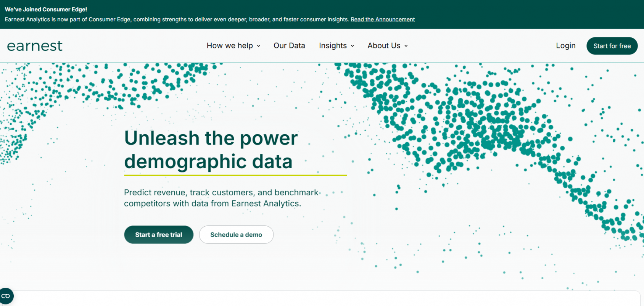
Task: Expand the Insights dropdown chevron
Action: coord(352,46)
